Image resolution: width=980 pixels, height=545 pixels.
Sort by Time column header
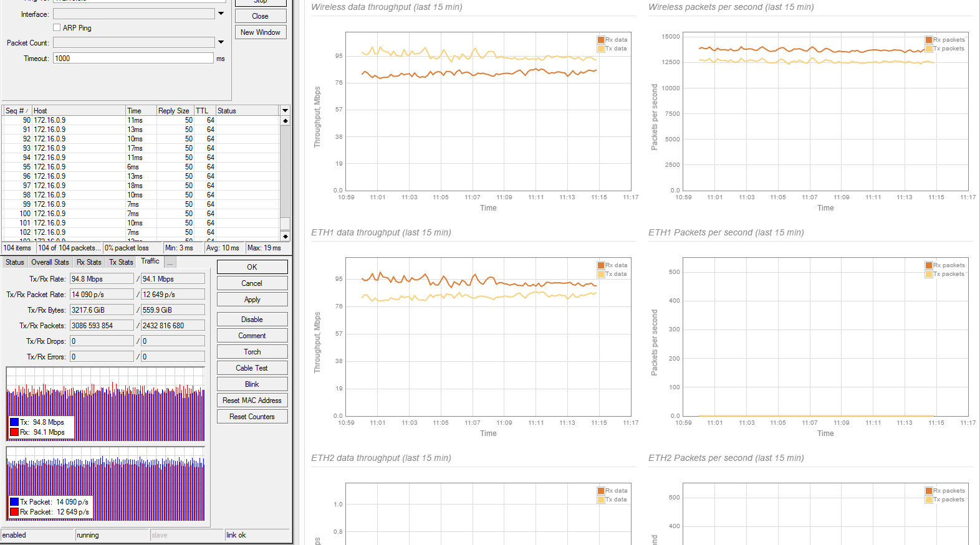(x=141, y=111)
